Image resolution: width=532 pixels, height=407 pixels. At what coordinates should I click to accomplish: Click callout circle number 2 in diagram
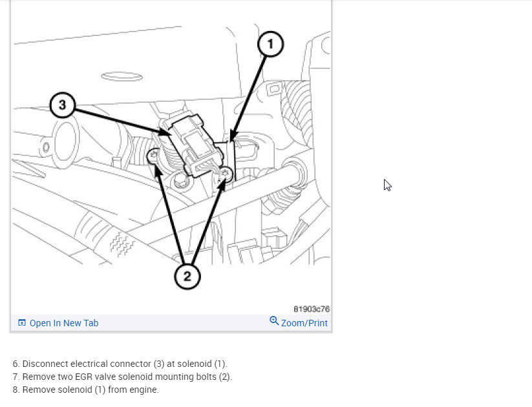tap(187, 277)
